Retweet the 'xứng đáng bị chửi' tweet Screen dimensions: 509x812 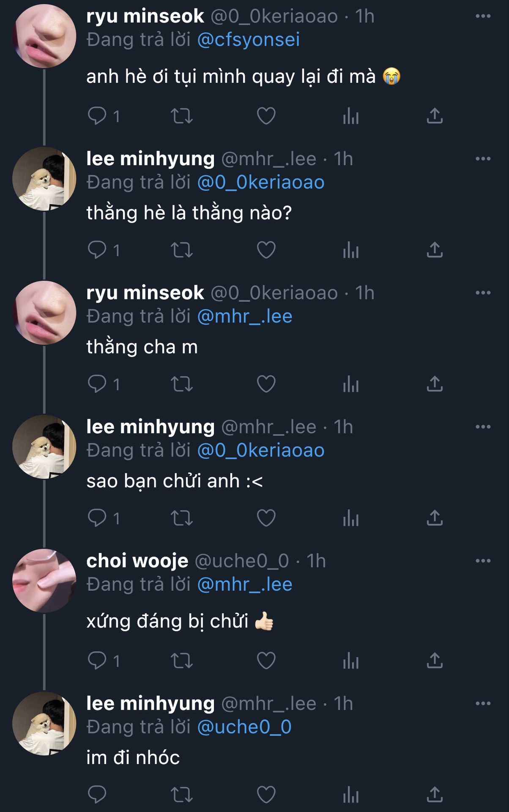point(182,660)
